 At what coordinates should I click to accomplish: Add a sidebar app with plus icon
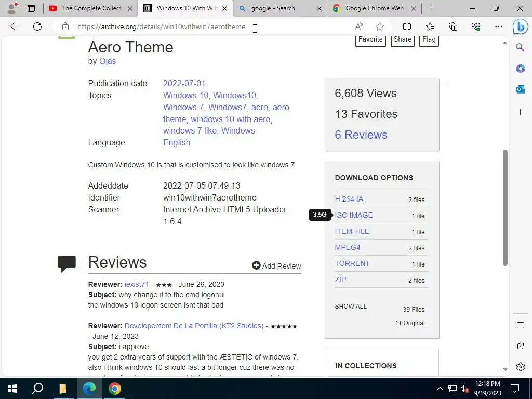pyautogui.click(x=520, y=112)
